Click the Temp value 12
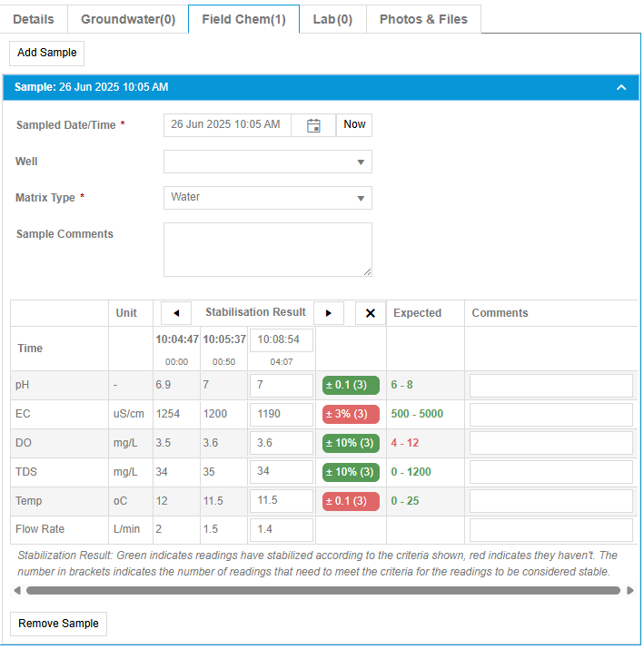 162,501
